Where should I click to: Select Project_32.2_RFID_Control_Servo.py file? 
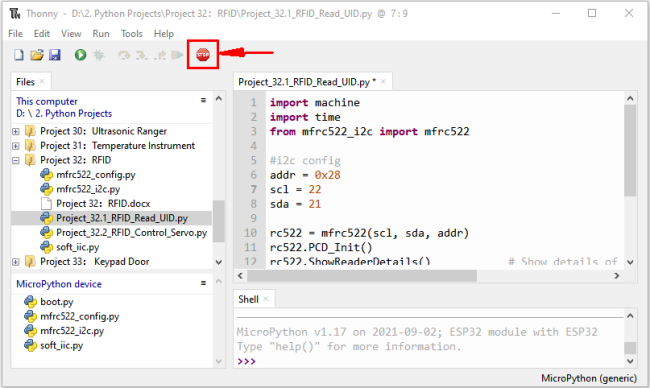click(x=131, y=233)
